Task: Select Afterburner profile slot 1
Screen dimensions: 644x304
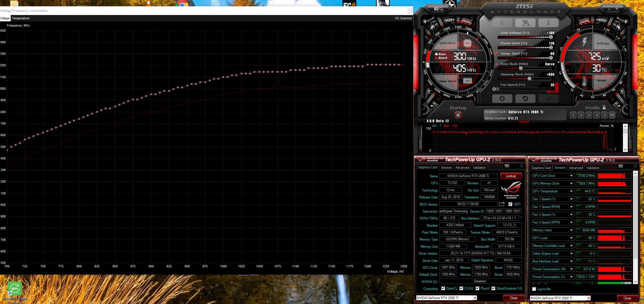Action: [x=573, y=115]
